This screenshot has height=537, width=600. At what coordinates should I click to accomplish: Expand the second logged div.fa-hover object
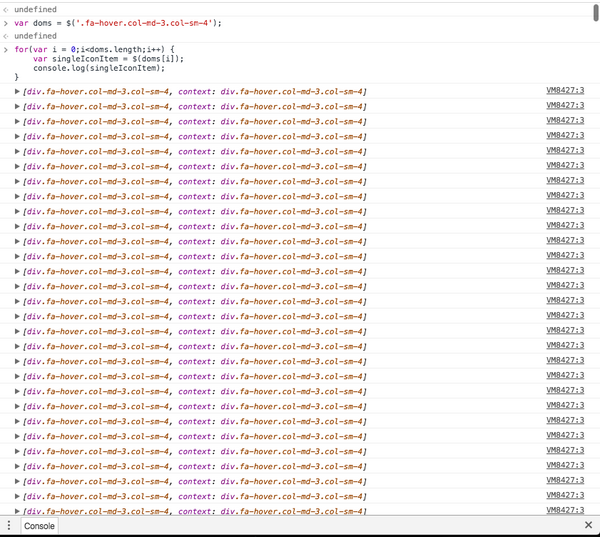coord(17,106)
